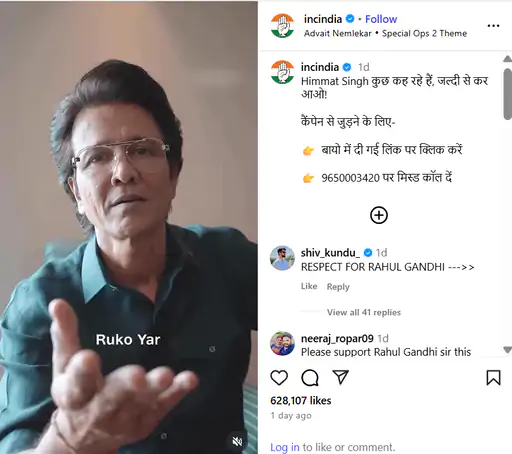Click the scroll down arrow in comments
The height and width of the screenshot is (454, 512).
tap(507, 350)
